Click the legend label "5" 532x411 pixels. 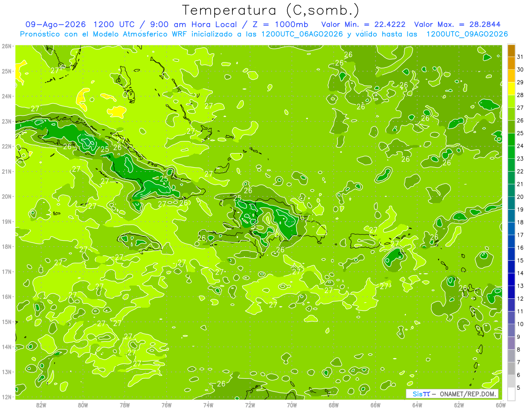point(519,388)
